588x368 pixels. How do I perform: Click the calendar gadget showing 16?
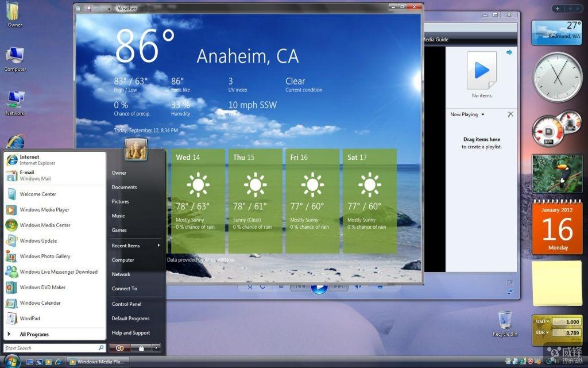[x=557, y=227]
